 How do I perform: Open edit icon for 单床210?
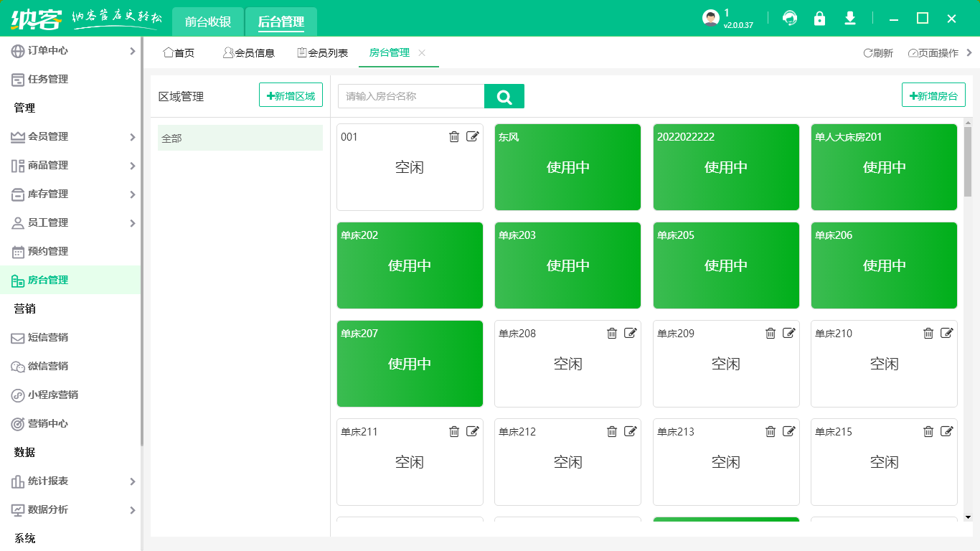(947, 333)
